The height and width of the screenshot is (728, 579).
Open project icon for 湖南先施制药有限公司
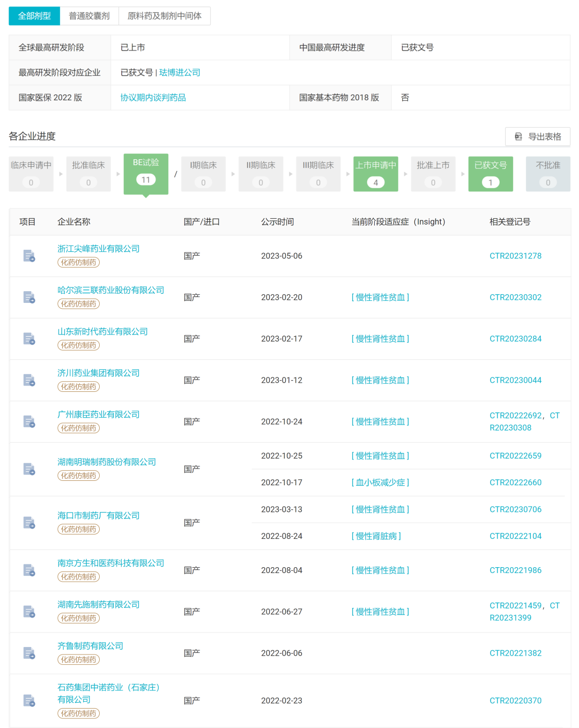29,612
